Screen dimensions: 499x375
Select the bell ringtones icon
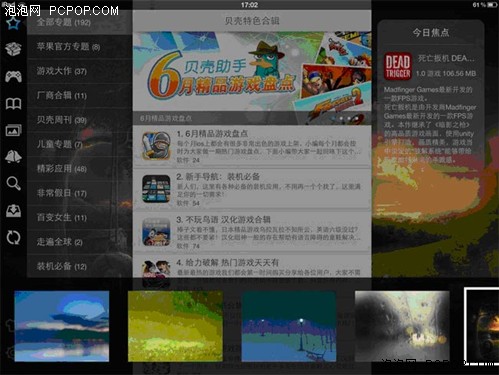pyautogui.click(x=13, y=157)
